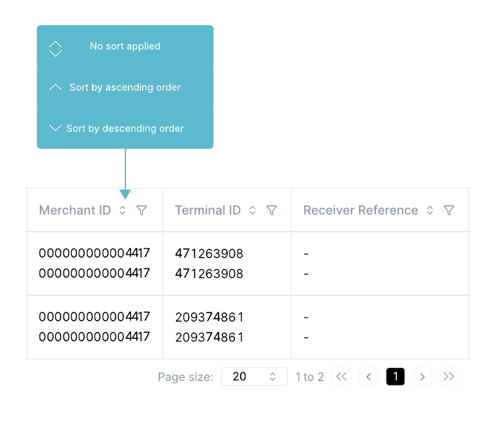Toggle sort on Merchant ID column
504x422 pixels.
pos(122,210)
